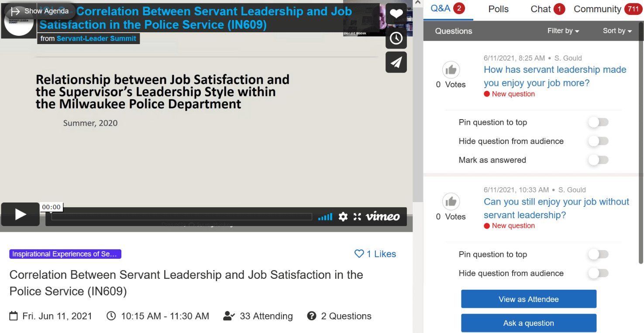Upvote the first question with thumbs up
Screen dimensions: 644x333
pos(451,70)
